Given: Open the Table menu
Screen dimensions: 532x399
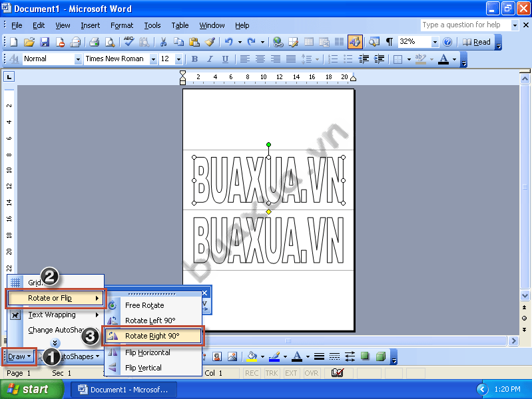Looking at the screenshot, I should click(180, 25).
